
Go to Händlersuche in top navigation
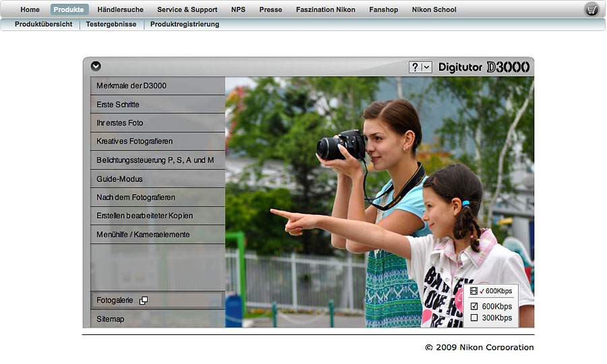[x=120, y=9]
